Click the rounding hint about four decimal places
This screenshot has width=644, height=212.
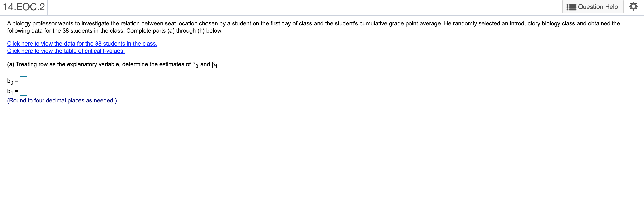[x=62, y=100]
